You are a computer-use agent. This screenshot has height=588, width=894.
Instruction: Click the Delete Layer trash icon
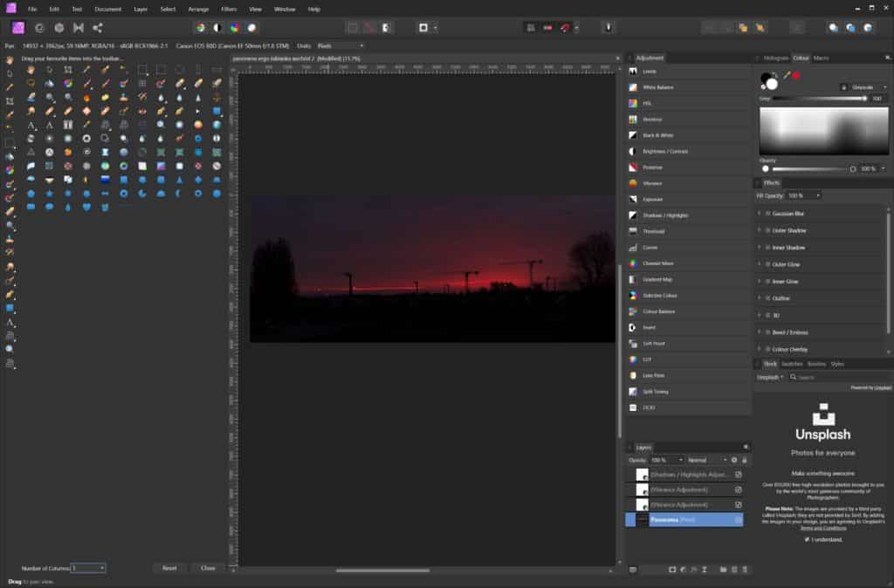pyautogui.click(x=744, y=569)
